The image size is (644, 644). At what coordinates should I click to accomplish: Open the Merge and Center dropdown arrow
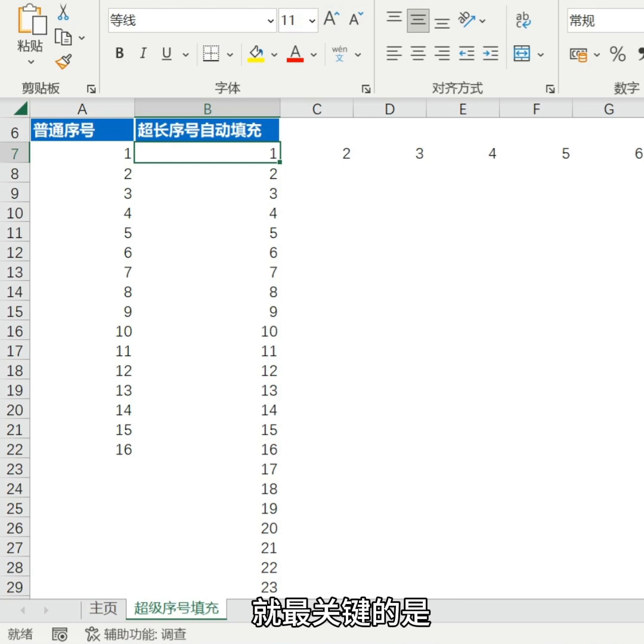tap(541, 54)
